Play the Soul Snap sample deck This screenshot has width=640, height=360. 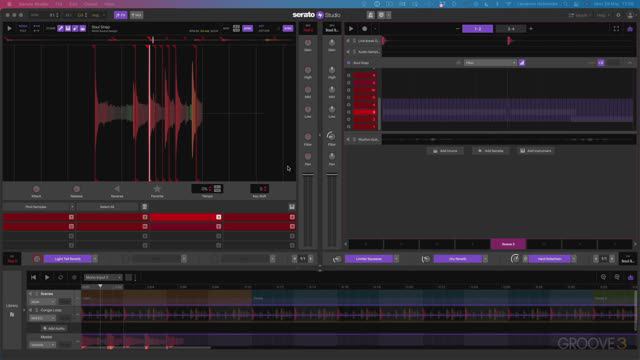(x=9, y=29)
